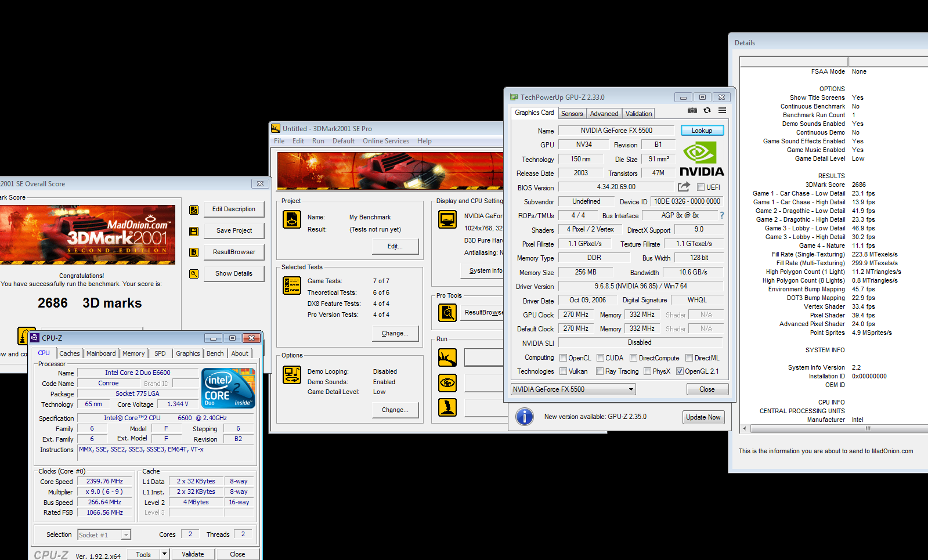Click the eye icon in Run section

coord(447,382)
